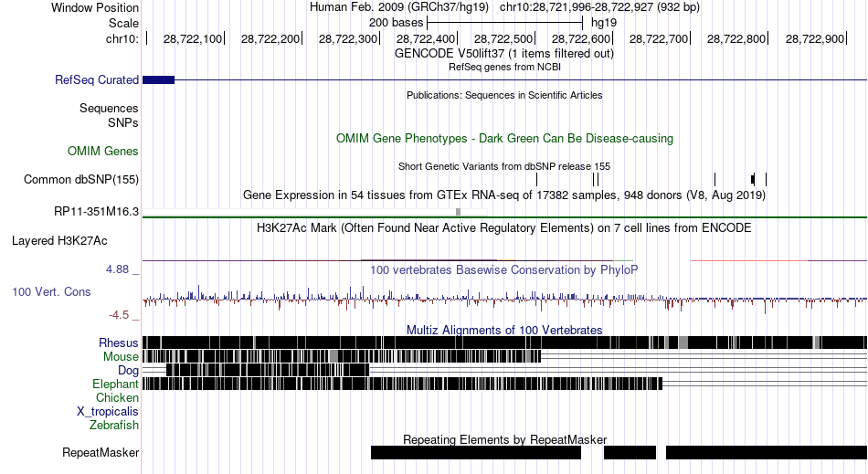868x474 pixels.
Task: Click the middle short RepeatMasker block
Action: pos(630,452)
